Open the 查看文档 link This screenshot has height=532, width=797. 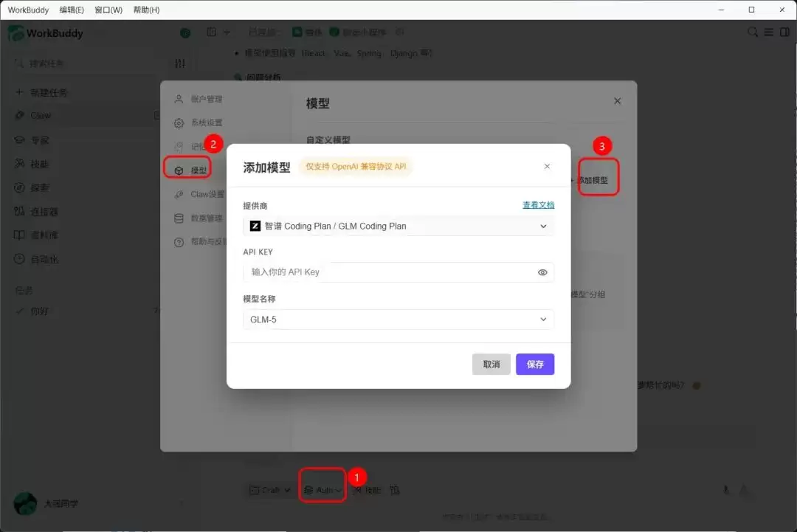[x=538, y=205]
